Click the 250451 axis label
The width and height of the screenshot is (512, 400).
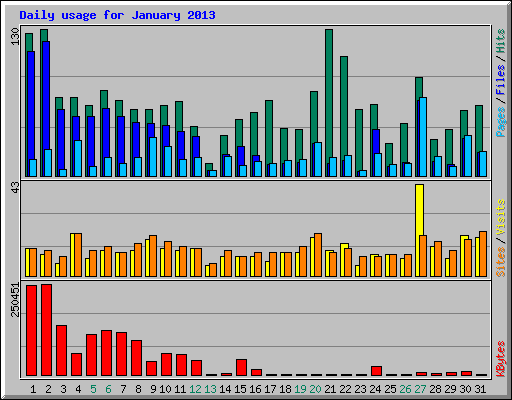pos(15,299)
